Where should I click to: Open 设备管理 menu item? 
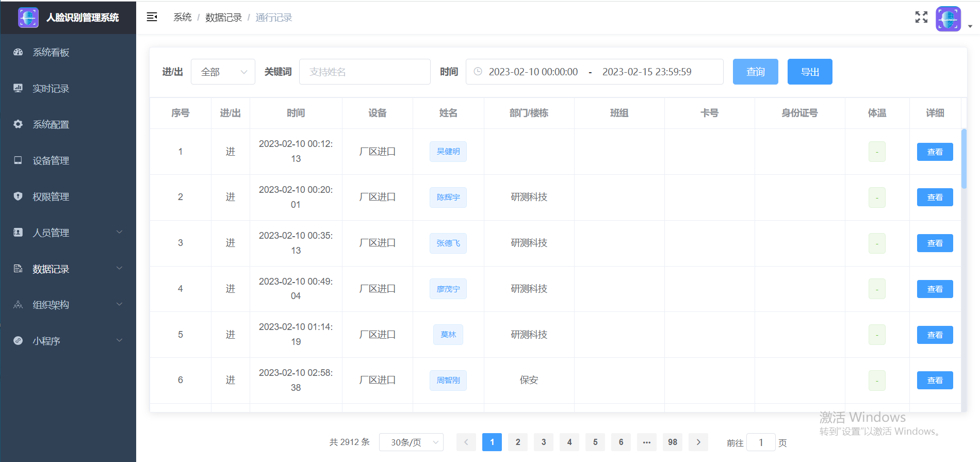tap(68, 160)
